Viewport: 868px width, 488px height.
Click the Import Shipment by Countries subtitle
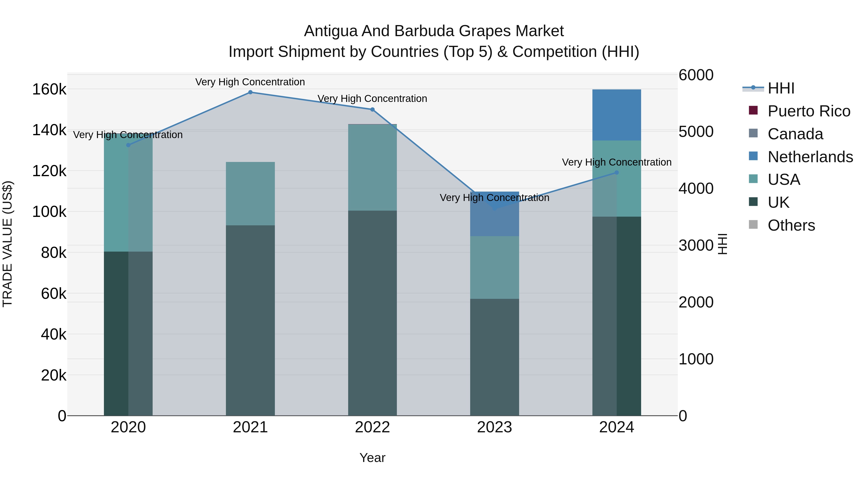pos(434,52)
